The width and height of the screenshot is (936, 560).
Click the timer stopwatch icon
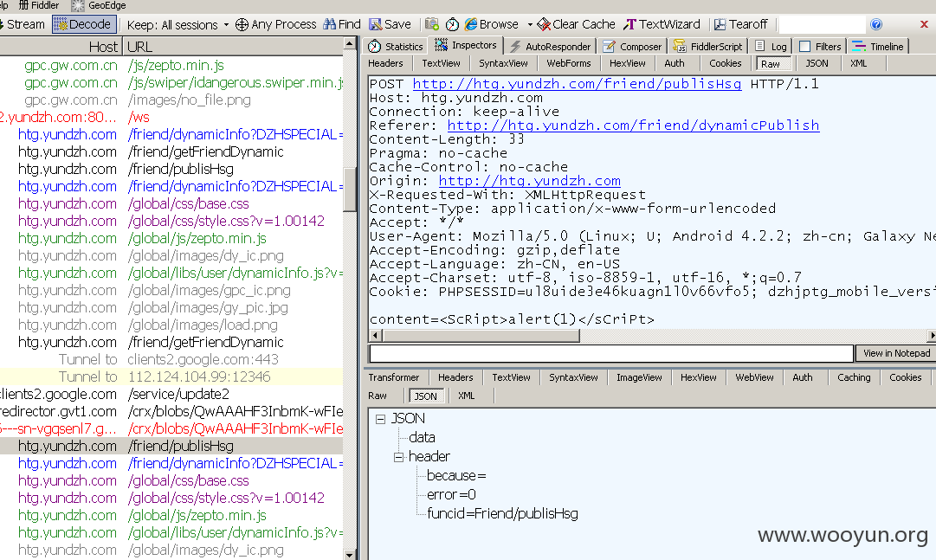tap(453, 24)
